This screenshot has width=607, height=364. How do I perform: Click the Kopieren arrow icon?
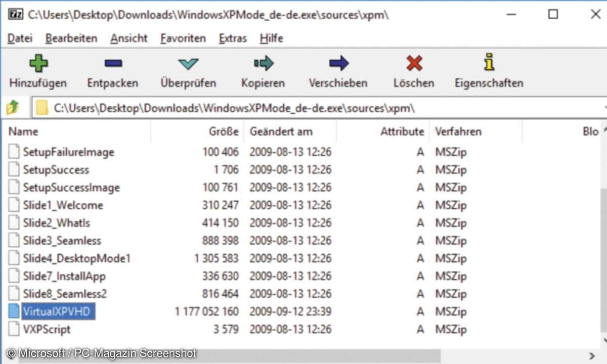[263, 63]
